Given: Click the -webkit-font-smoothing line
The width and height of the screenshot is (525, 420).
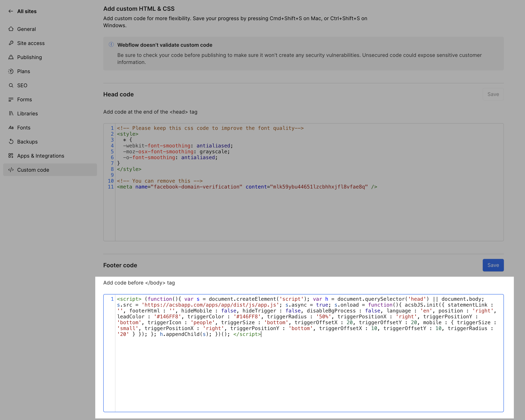Looking at the screenshot, I should pyautogui.click(x=178, y=146).
